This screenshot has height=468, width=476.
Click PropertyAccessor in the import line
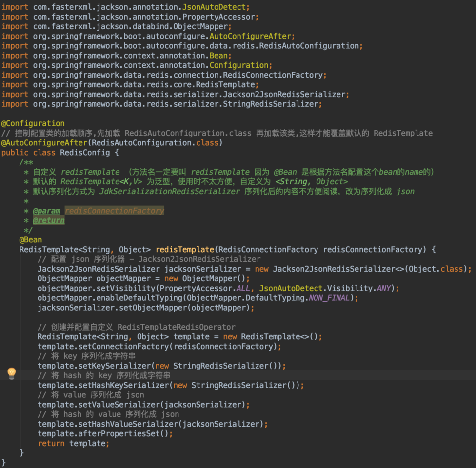(x=218, y=17)
